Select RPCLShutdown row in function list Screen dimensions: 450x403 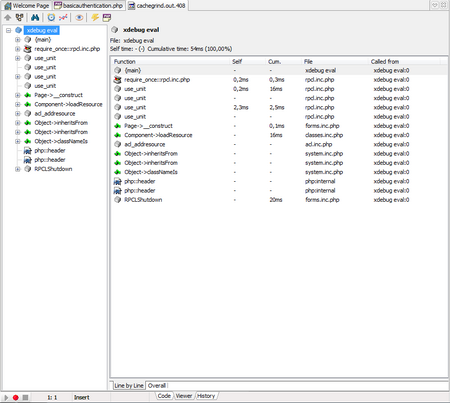click(x=279, y=200)
